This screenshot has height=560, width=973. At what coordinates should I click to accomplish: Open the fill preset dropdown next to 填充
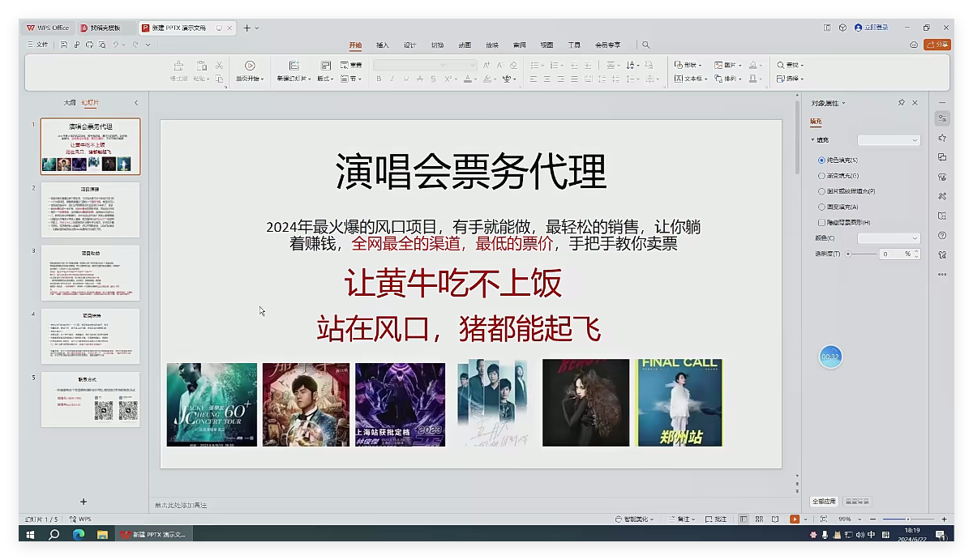tap(889, 140)
